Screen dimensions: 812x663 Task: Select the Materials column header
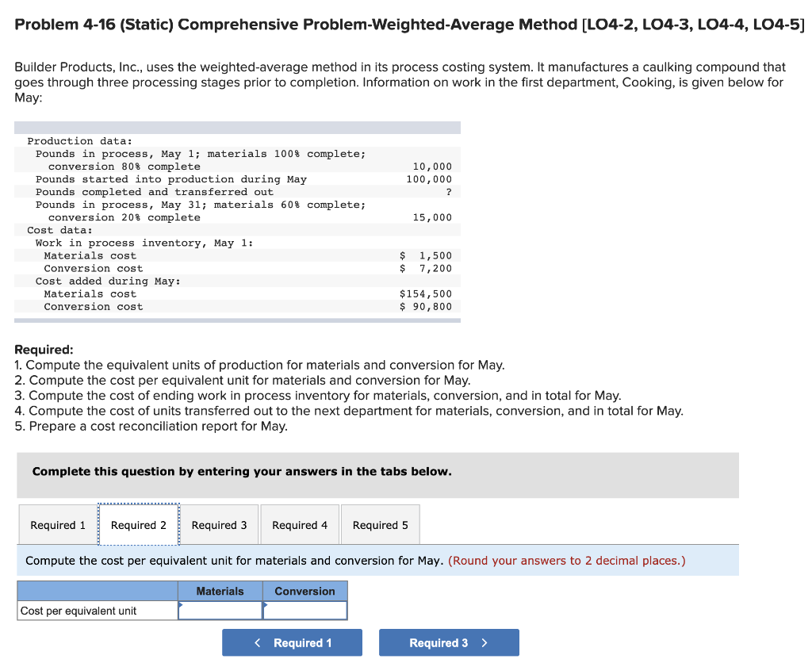220,591
